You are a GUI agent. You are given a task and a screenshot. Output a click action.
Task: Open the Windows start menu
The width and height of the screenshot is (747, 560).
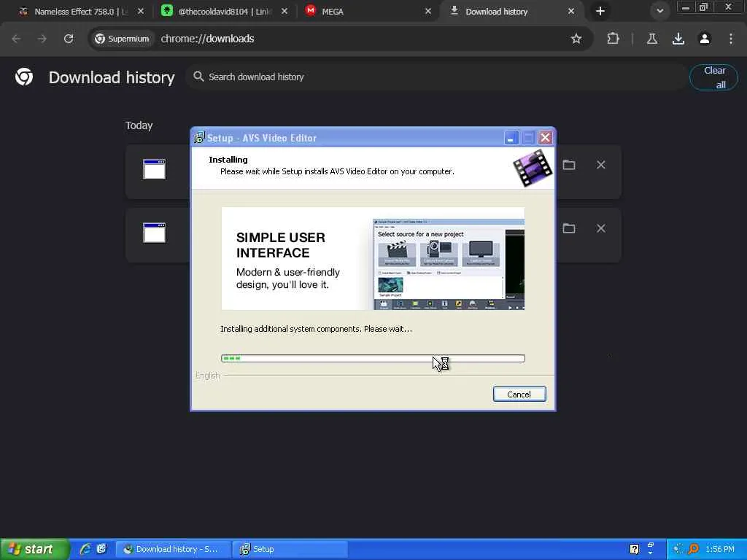click(x=34, y=549)
